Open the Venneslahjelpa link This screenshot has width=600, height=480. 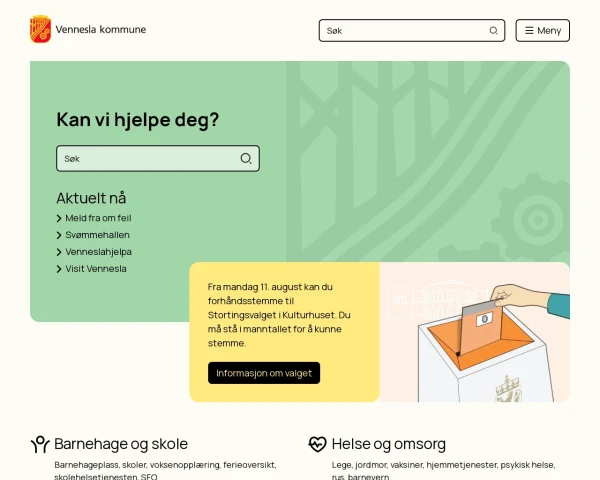pos(99,252)
